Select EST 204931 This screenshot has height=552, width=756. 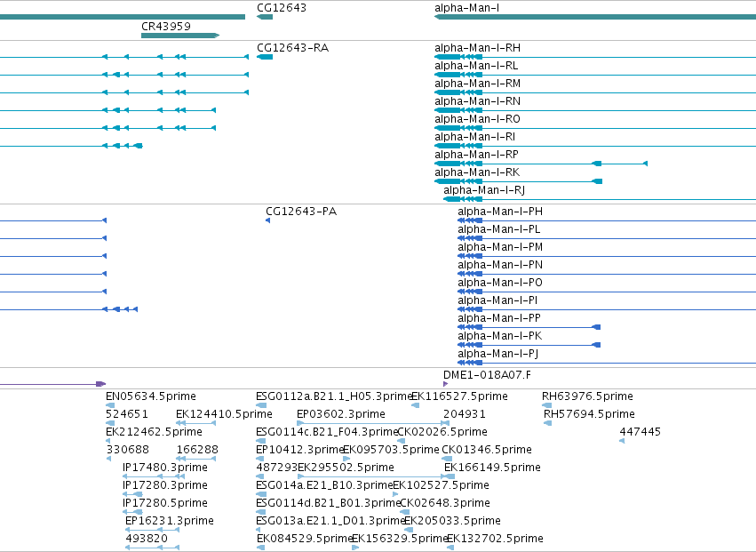[465, 414]
